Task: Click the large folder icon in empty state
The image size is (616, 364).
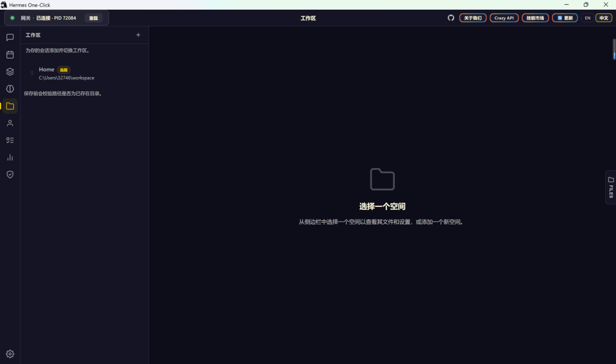Action: click(382, 179)
